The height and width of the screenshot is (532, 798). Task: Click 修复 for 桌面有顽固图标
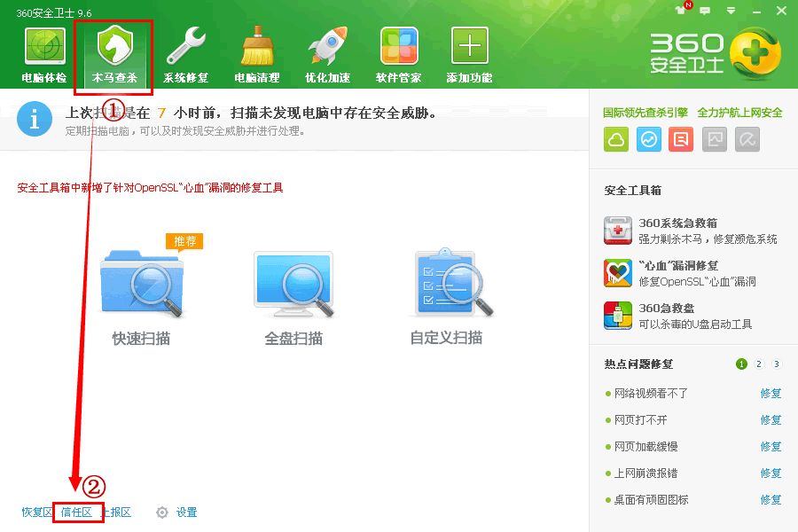coord(771,500)
